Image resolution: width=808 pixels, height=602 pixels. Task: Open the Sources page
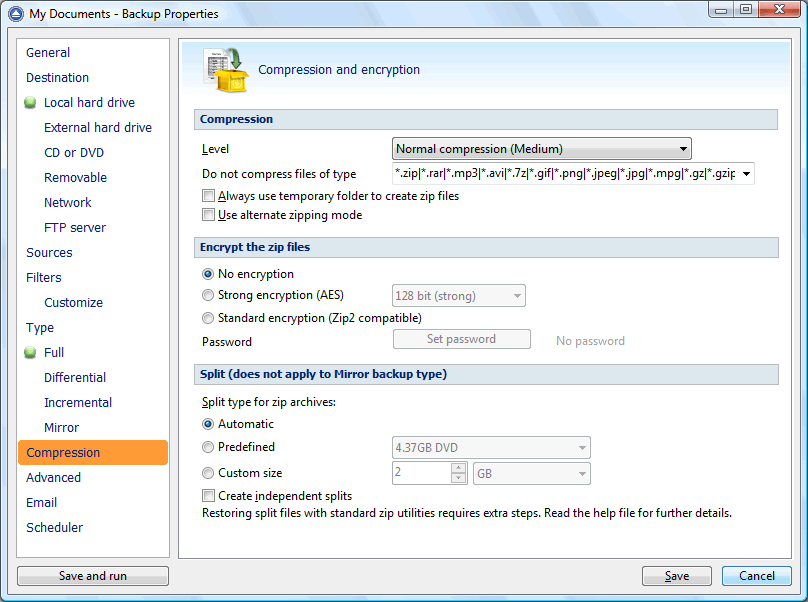click(49, 253)
